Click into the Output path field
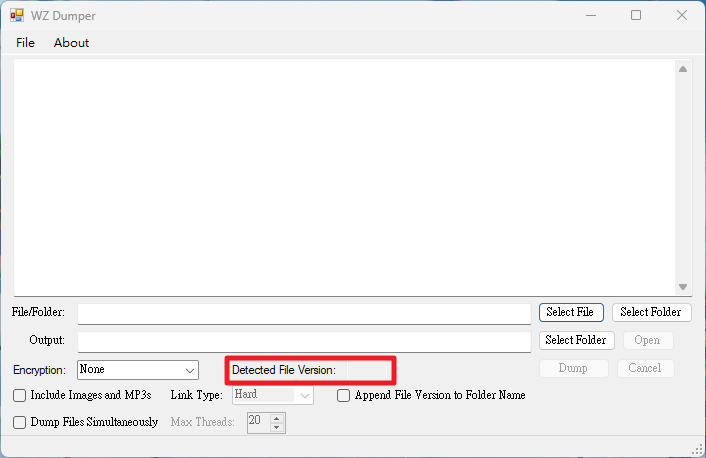Viewport: 706px width, 458px height. point(304,342)
